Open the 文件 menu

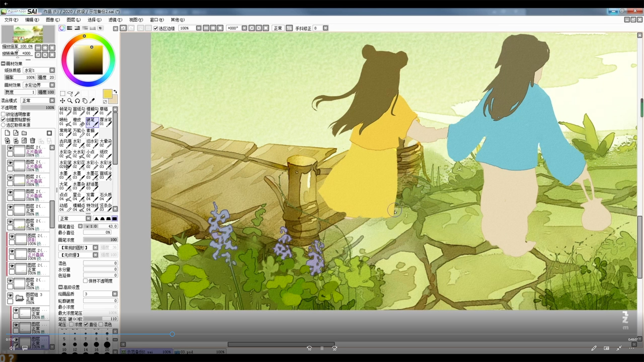11,20
